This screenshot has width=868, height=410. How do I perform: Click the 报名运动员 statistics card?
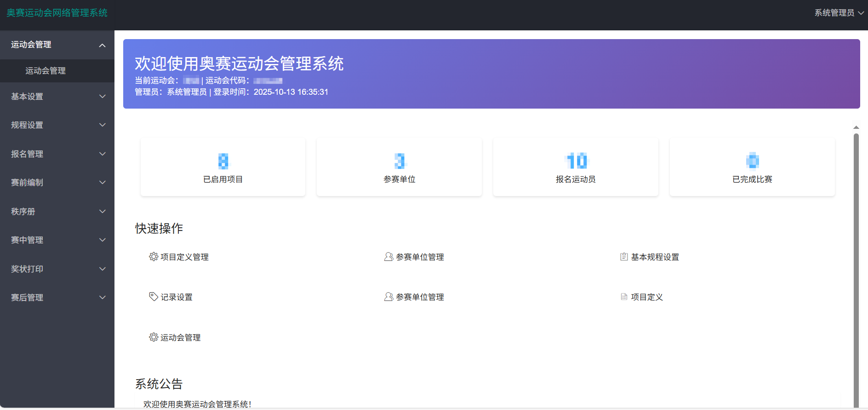point(576,167)
